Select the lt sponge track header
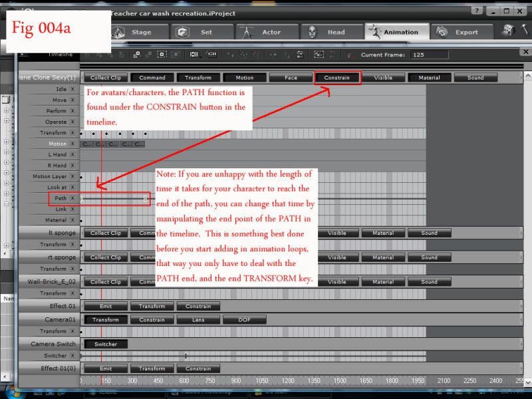532x399 pixels. (x=49, y=233)
